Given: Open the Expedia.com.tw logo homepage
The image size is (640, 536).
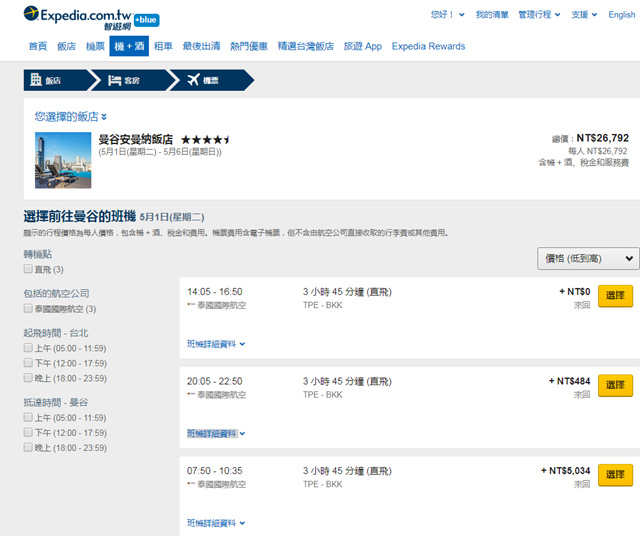Looking at the screenshot, I should click(78, 18).
